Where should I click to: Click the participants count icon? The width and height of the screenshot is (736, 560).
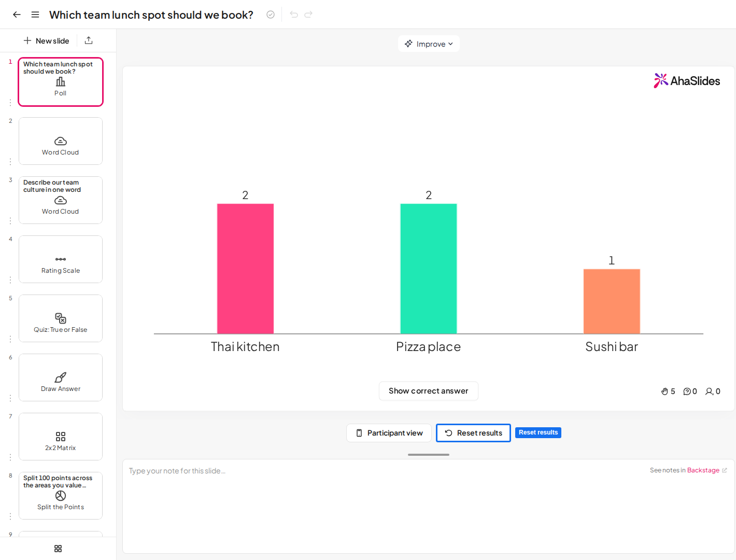click(713, 391)
